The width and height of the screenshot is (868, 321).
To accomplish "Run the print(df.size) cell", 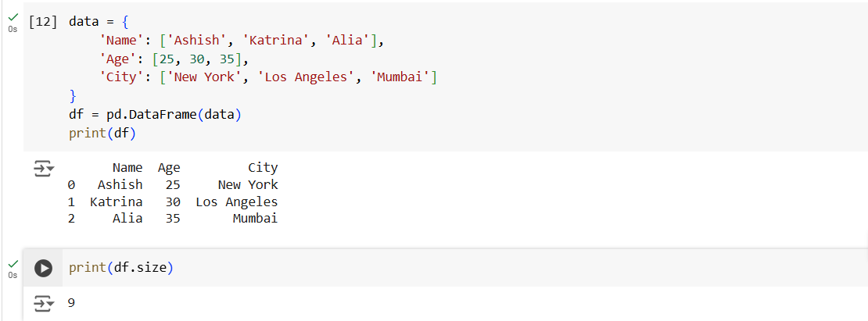I will coord(44,268).
